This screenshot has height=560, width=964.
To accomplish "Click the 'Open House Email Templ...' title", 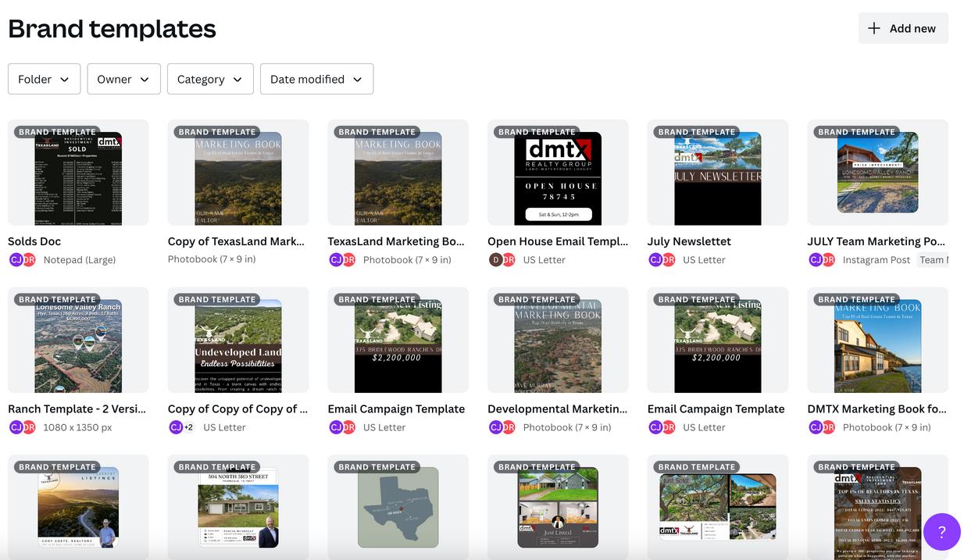I will [558, 241].
